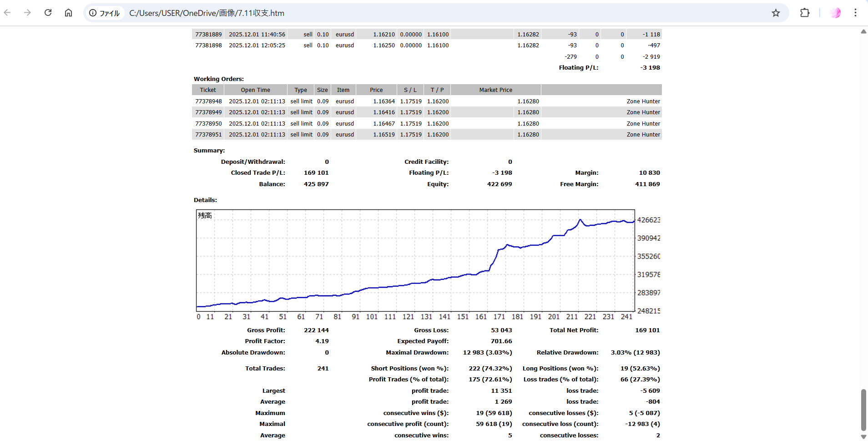Click the Open Time column header
The height and width of the screenshot is (441, 868).
pos(255,90)
